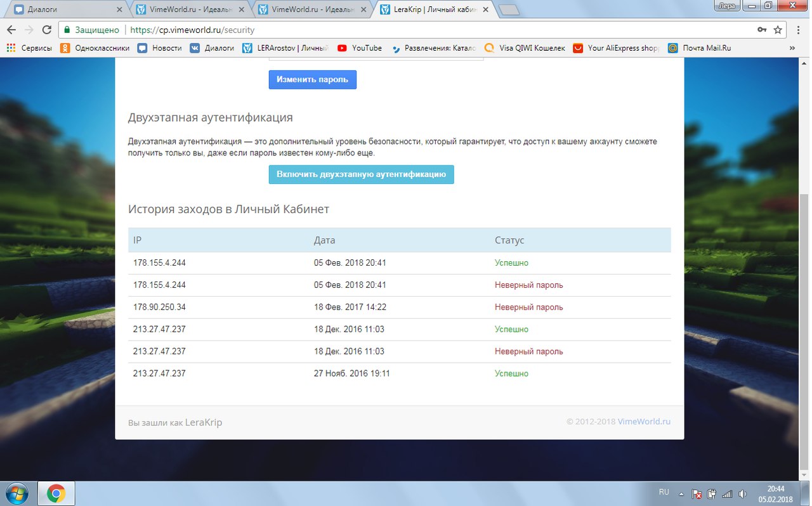This screenshot has height=506, width=812.
Task: Open Одноклассники bookmark
Action: pos(95,48)
